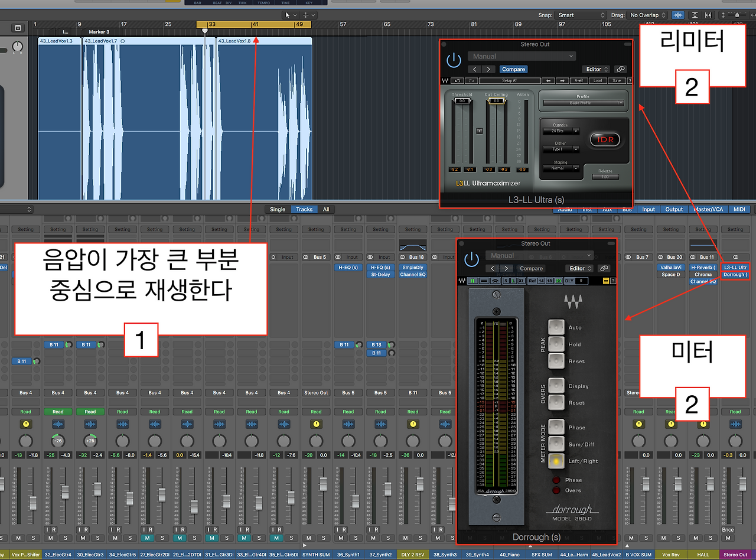Enable the Left/Right meter mode in Dorrough
The height and width of the screenshot is (560, 756).
(x=556, y=461)
